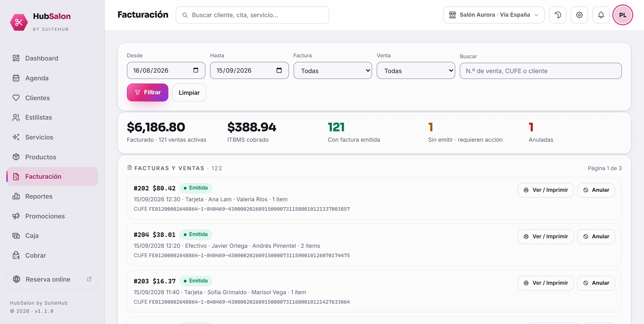Screen dimensions: 644x324
Task: Click the Reportes bar chart icon in the sidebar
Action: [x=16, y=196]
